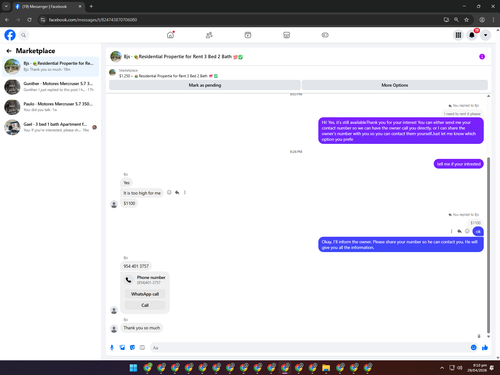Open a new browser tab
Viewport: 500px width, 375px height.
pyautogui.click(x=91, y=6)
